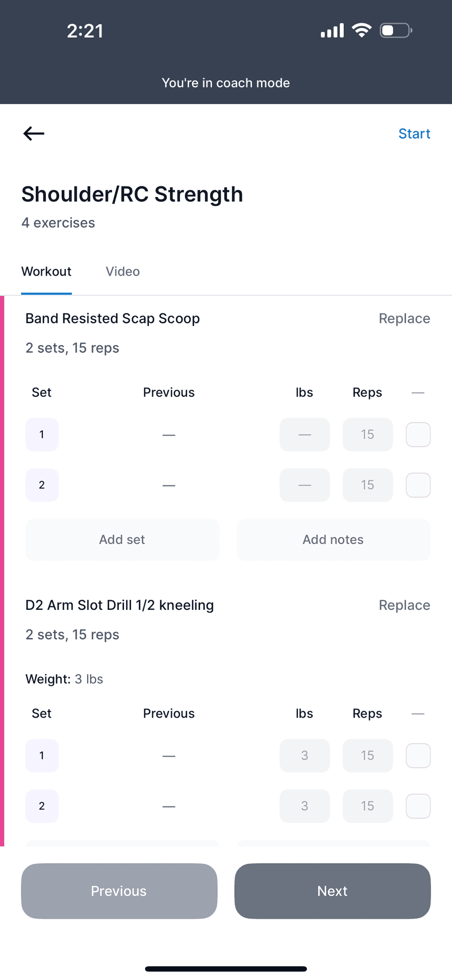This screenshot has width=452, height=980.
Task: Check set 1 of Band Resisted Scap Scoop
Action: point(418,435)
